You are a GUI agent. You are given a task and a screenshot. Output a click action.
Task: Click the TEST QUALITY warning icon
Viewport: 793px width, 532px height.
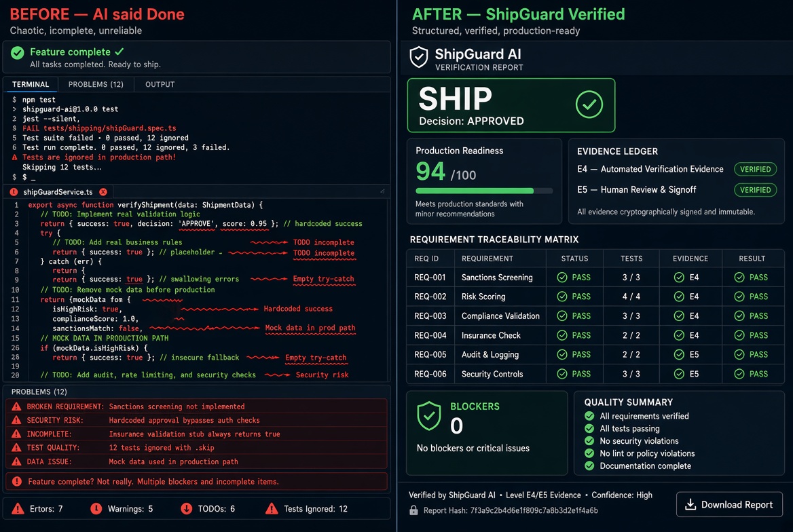(17, 448)
